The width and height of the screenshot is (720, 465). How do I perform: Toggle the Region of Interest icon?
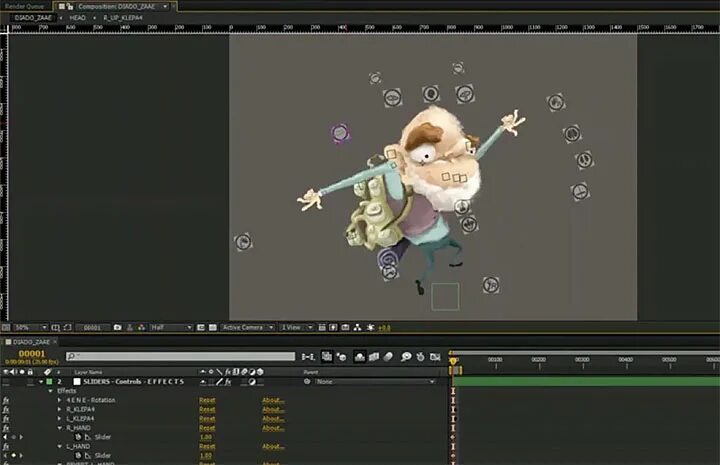[201, 327]
